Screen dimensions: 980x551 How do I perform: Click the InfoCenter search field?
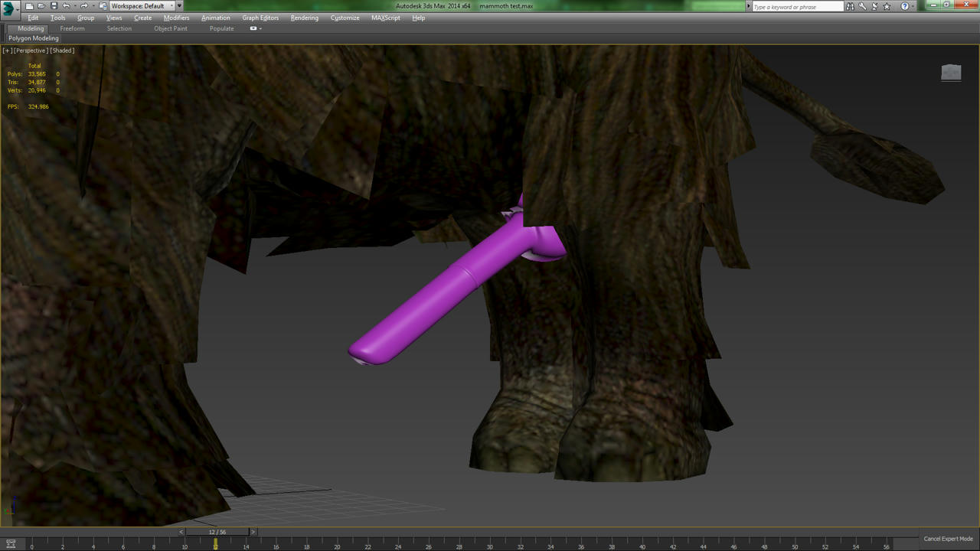[798, 7]
